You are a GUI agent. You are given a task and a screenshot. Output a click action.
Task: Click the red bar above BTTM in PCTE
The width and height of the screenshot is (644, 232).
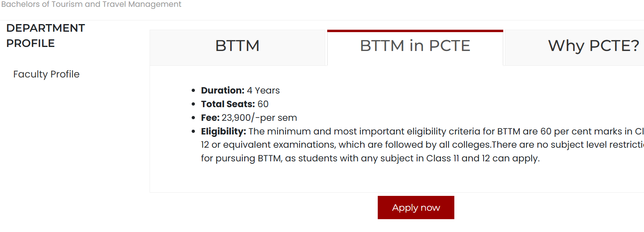pos(415,31)
